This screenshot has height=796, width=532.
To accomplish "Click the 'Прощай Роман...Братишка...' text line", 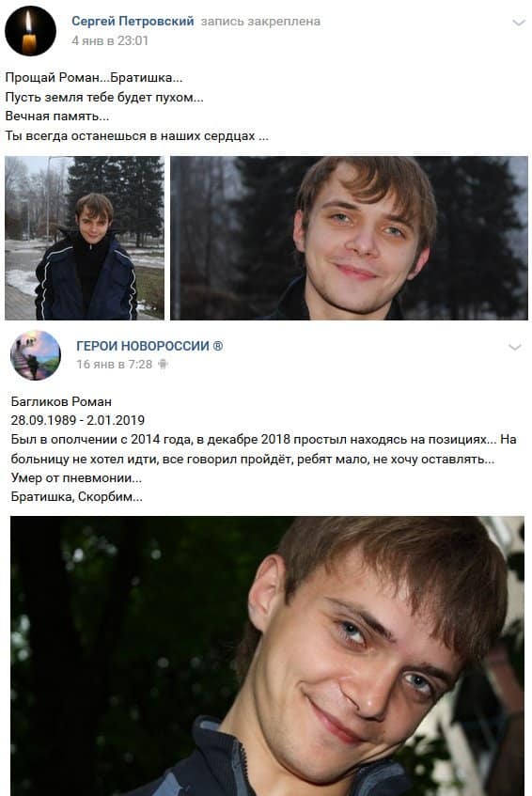I will tap(94, 78).
